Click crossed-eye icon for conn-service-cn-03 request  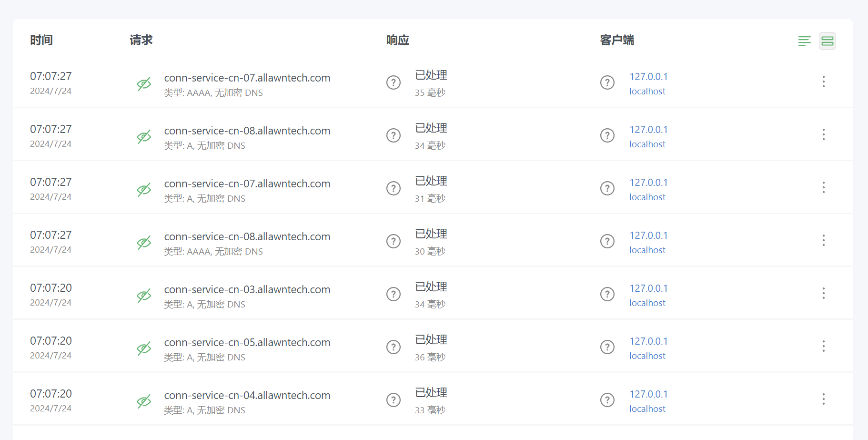(144, 296)
